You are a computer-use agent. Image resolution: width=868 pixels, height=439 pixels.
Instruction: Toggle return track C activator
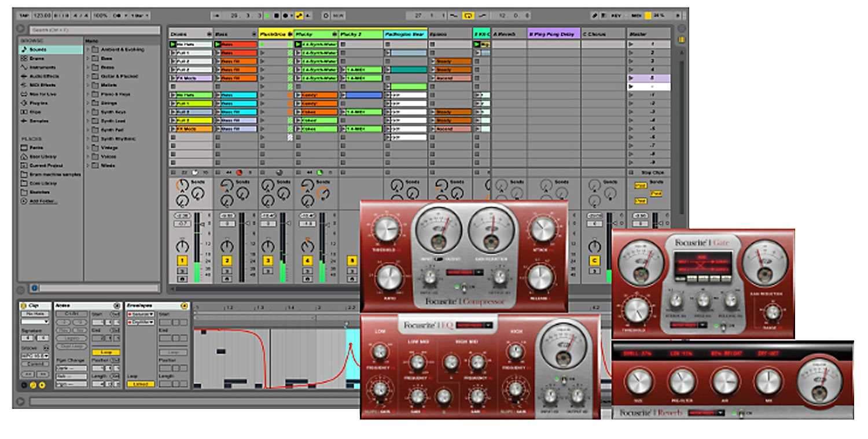coord(594,261)
